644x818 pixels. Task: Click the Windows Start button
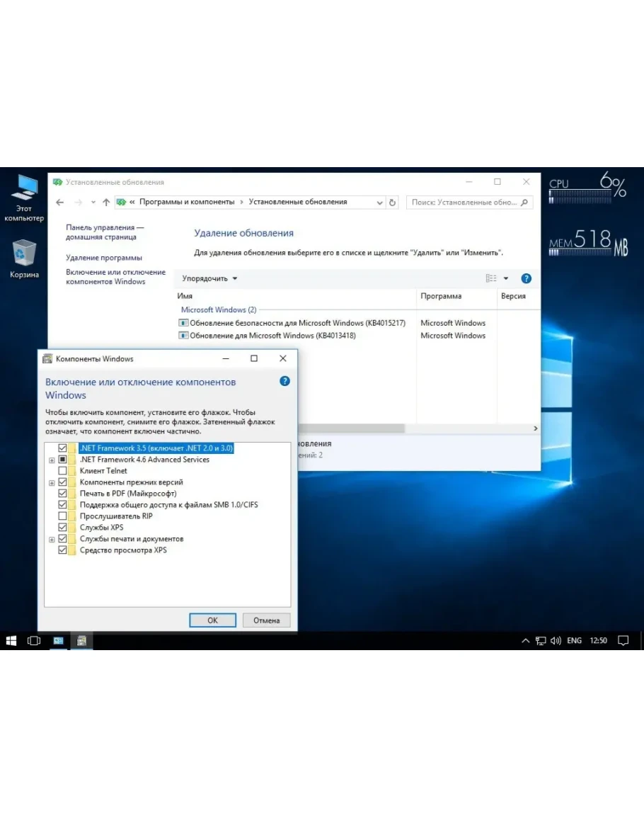[11, 640]
